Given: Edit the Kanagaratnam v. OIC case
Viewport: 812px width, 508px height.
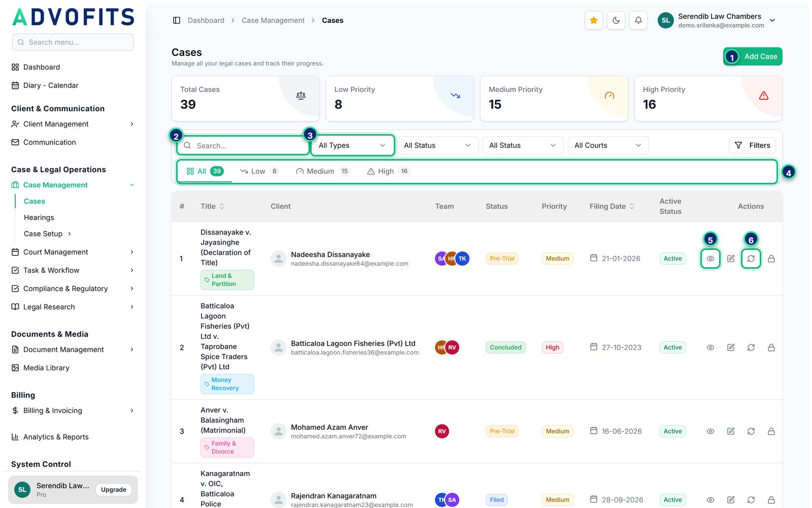Looking at the screenshot, I should click(731, 500).
